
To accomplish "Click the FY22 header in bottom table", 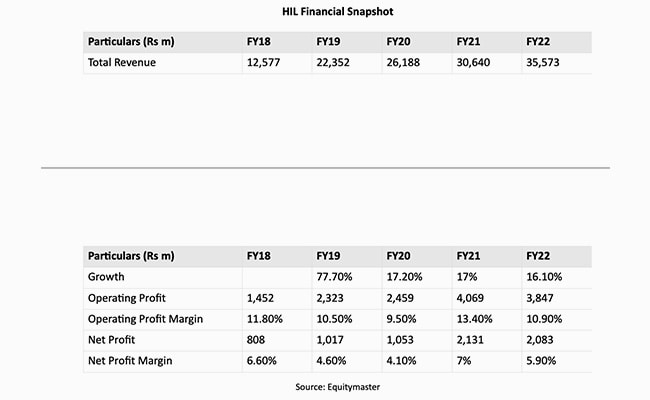I will pyautogui.click(x=539, y=255).
